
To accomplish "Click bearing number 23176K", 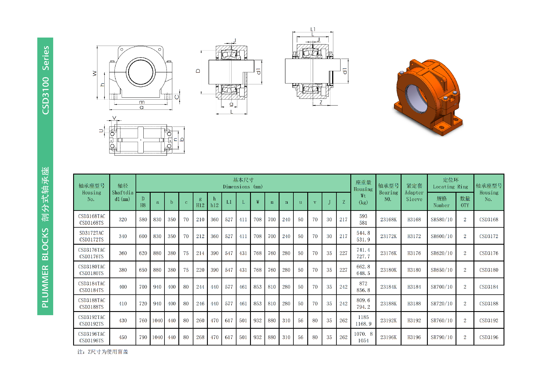I will (x=388, y=253).
